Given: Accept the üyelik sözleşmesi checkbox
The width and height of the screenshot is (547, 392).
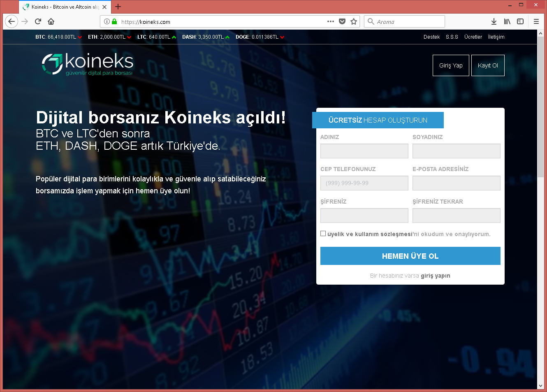Looking at the screenshot, I should click(323, 234).
